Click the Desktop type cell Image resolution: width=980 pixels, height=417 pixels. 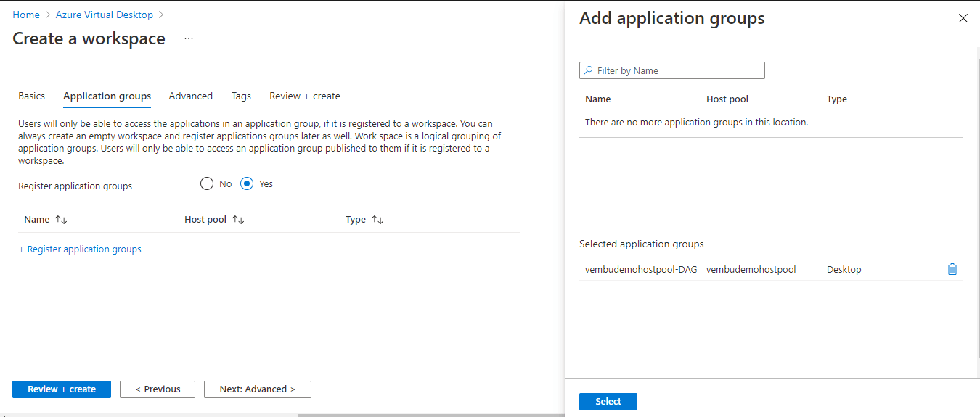(844, 269)
